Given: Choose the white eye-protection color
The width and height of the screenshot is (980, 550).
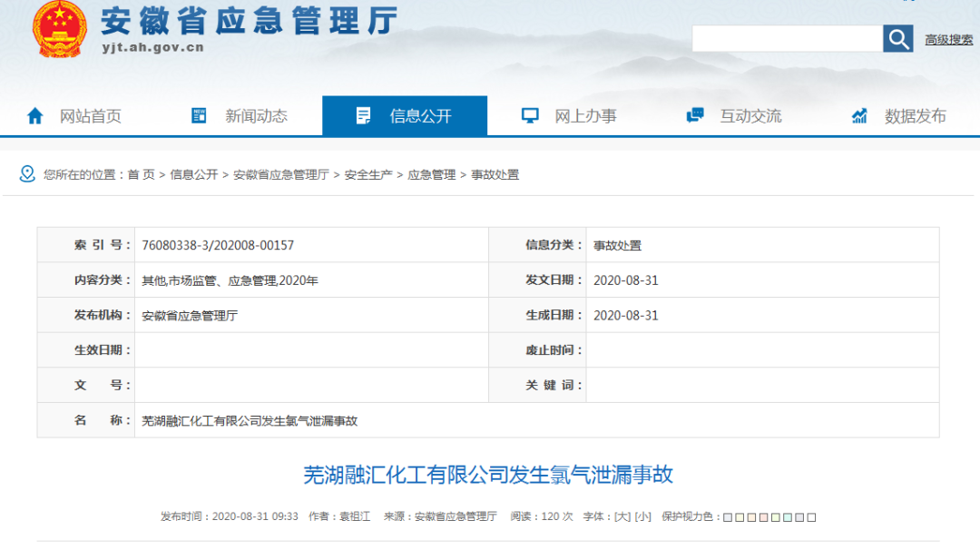Looking at the screenshot, I should coord(811,517).
